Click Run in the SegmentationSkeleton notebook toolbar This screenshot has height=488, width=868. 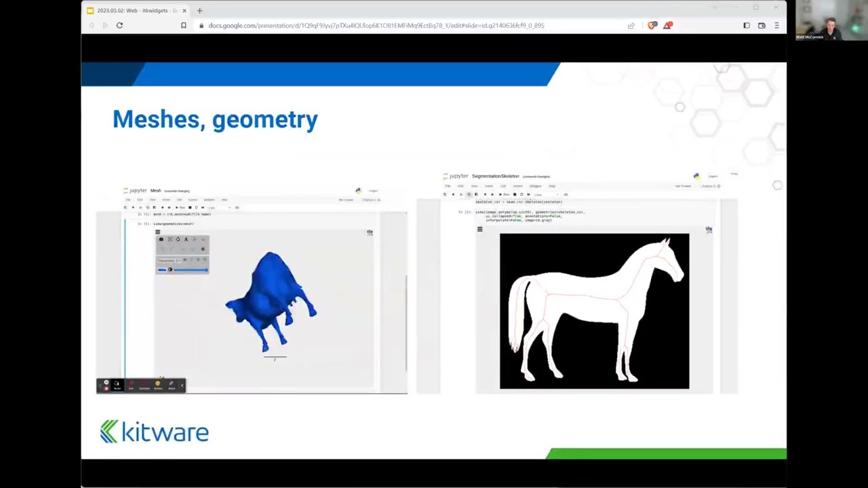pyautogui.click(x=504, y=195)
